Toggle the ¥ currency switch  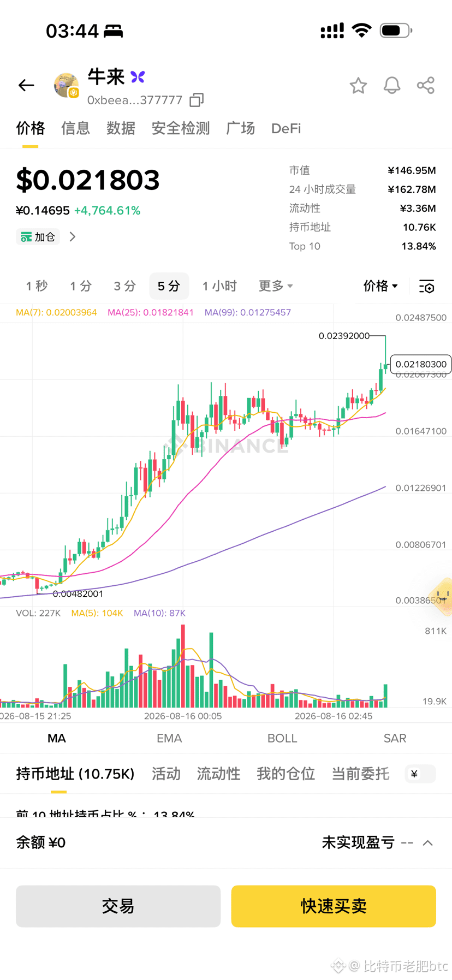(x=420, y=774)
